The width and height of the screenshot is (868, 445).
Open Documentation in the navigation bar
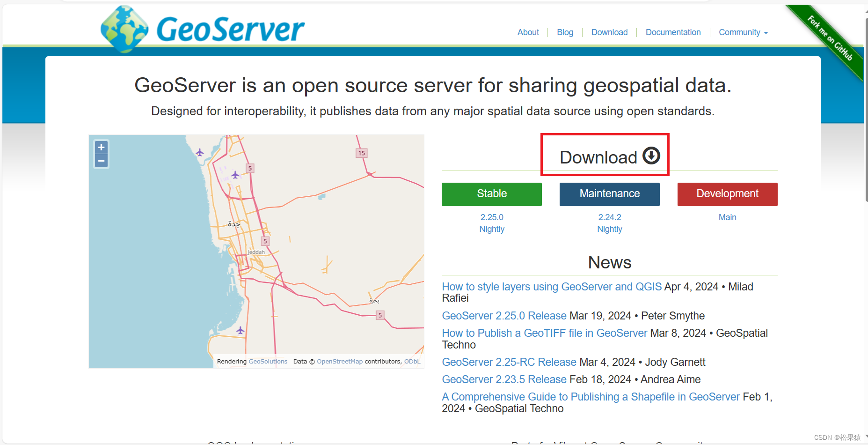pyautogui.click(x=673, y=32)
